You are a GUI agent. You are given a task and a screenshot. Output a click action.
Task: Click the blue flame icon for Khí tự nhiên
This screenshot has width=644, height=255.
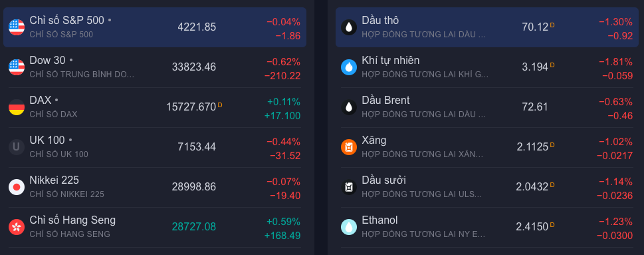click(349, 67)
